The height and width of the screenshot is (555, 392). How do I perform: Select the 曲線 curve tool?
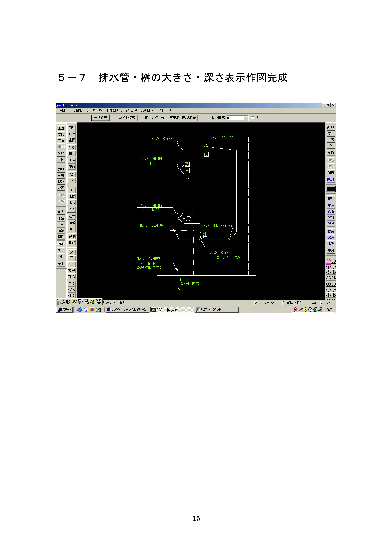[x=72, y=242]
